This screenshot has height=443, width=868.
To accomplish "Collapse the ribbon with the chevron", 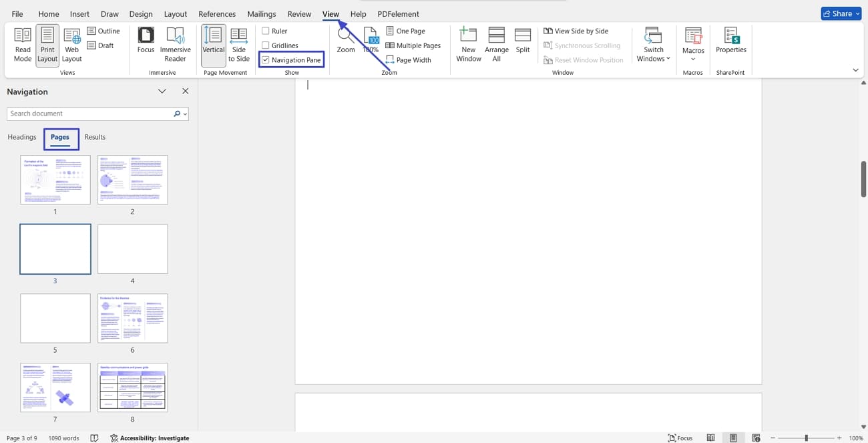I will pyautogui.click(x=856, y=69).
